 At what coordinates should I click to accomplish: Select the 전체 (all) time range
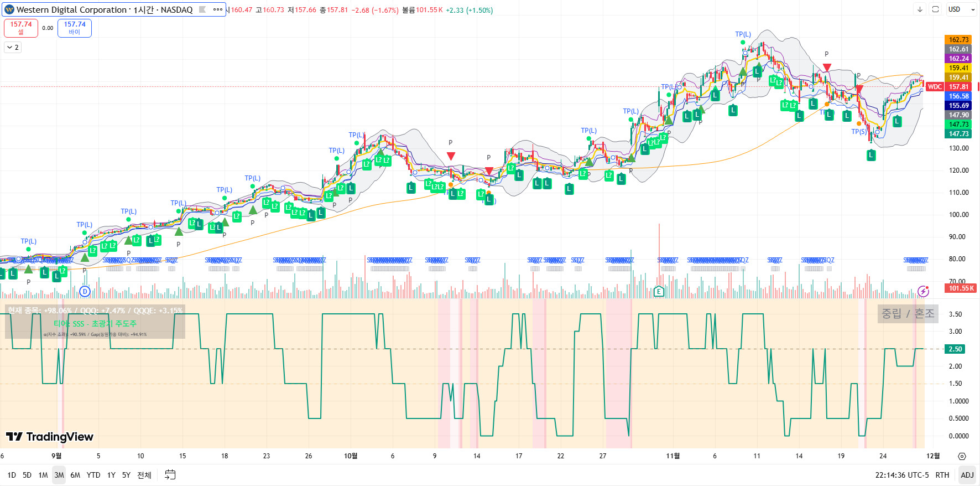[144, 475]
